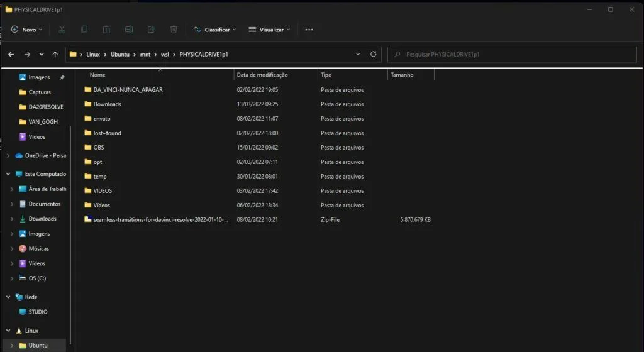Screen dimensions: 644x352
Task: Click the mnt breadcrumb in address bar
Action: point(145,54)
